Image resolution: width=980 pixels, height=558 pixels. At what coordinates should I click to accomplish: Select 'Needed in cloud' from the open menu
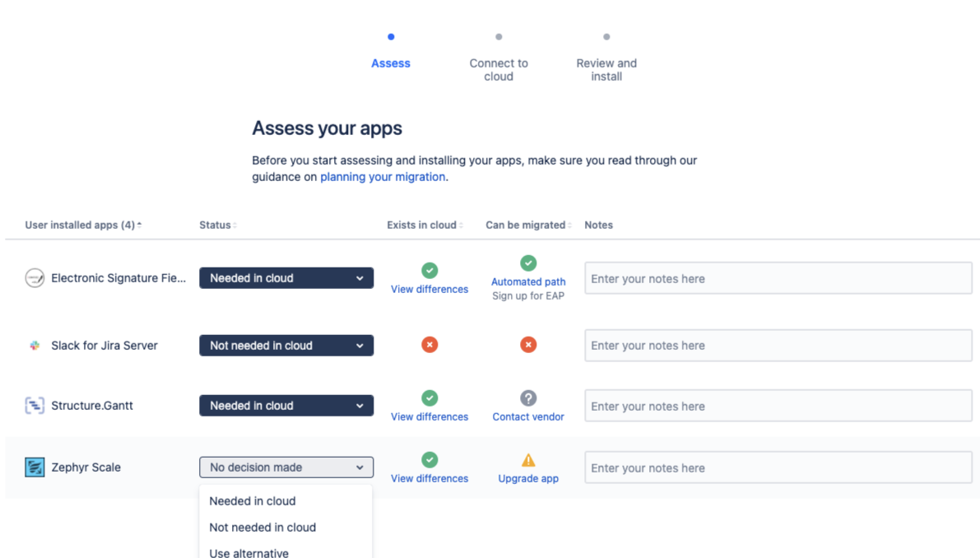[253, 501]
